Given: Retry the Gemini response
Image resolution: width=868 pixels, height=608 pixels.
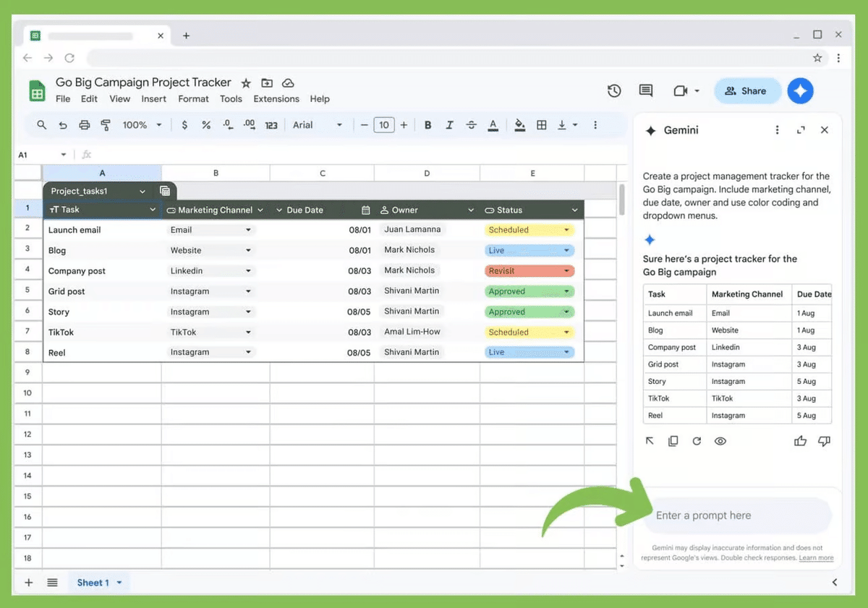Looking at the screenshot, I should pyautogui.click(x=697, y=441).
